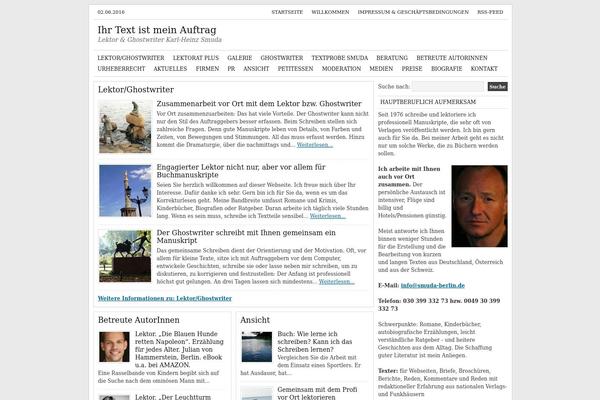
Task: Open article Der Ghostwriter schreibt mit Ihnen
Action: point(246,236)
